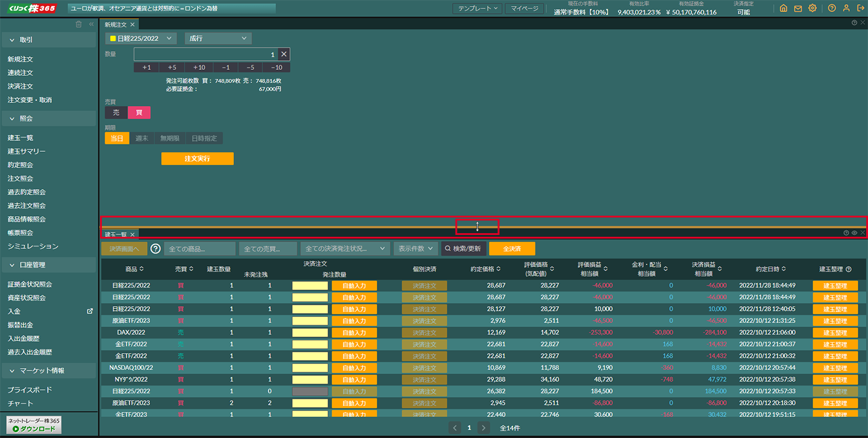The height and width of the screenshot is (438, 868).
Task: Click the くりっく株365 logo
Action: tap(33, 8)
